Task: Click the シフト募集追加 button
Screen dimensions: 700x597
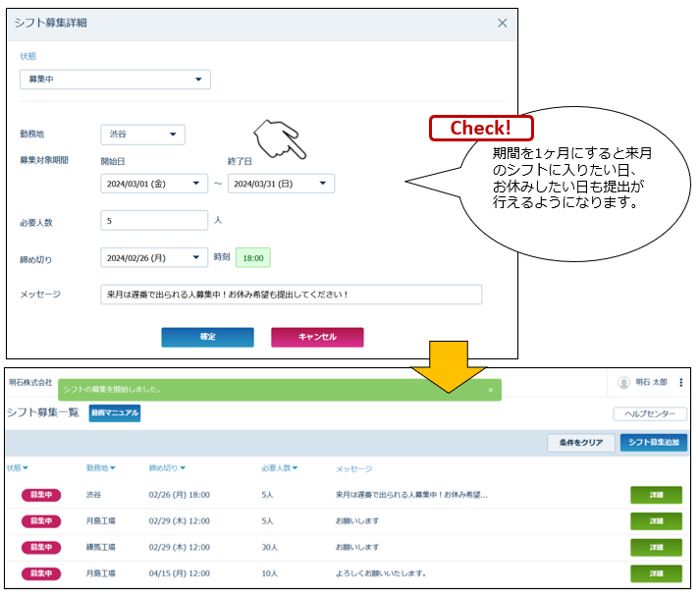Action: point(654,443)
